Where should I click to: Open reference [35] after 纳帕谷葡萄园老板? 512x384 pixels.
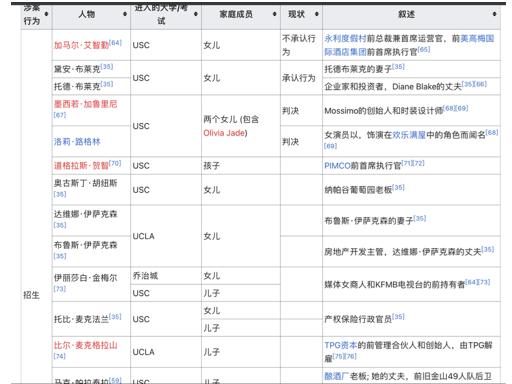click(x=398, y=187)
